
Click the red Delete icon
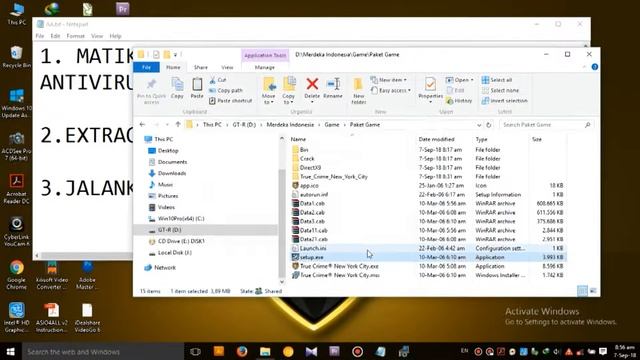312,84
